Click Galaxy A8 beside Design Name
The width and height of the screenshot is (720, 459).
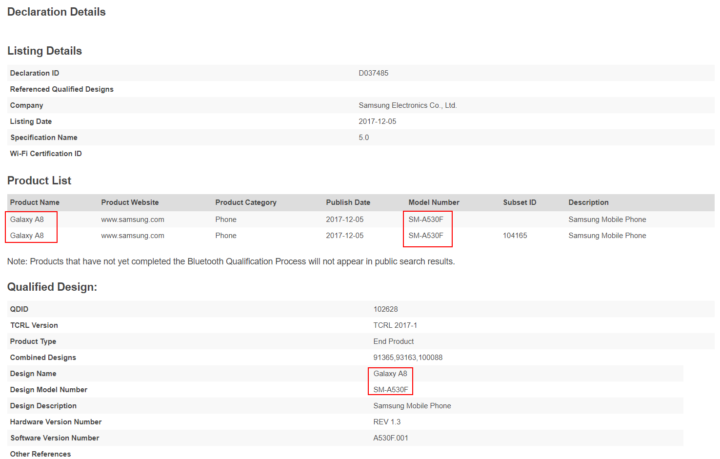click(x=390, y=373)
